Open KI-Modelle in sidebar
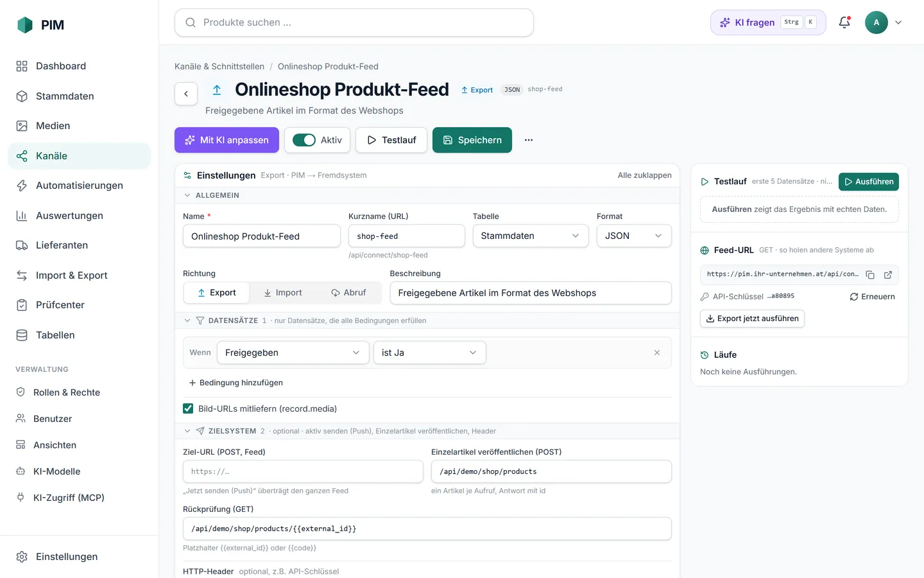 [79, 471]
